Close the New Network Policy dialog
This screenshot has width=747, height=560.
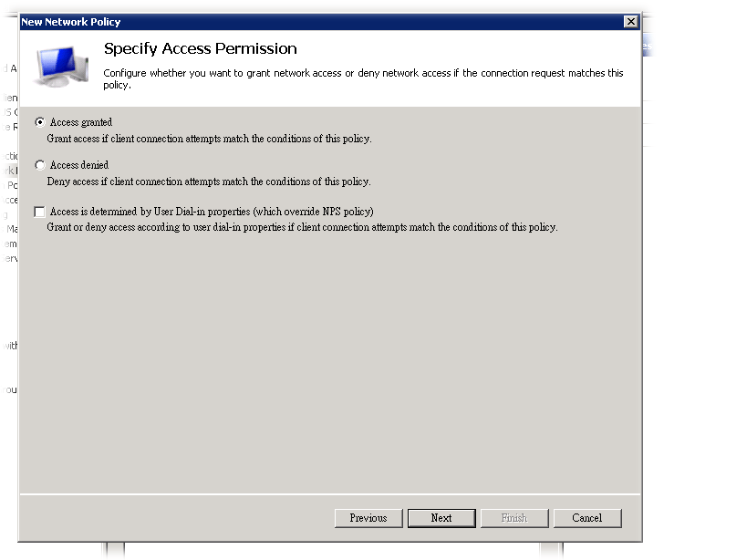point(630,22)
